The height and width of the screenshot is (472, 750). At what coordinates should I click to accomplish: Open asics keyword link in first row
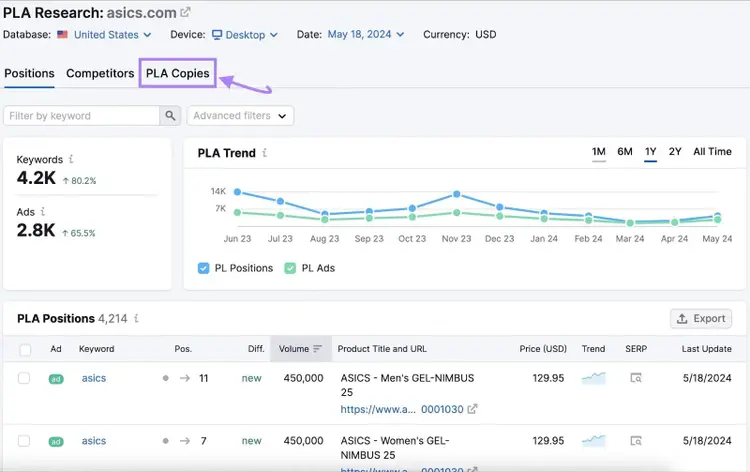tap(94, 378)
